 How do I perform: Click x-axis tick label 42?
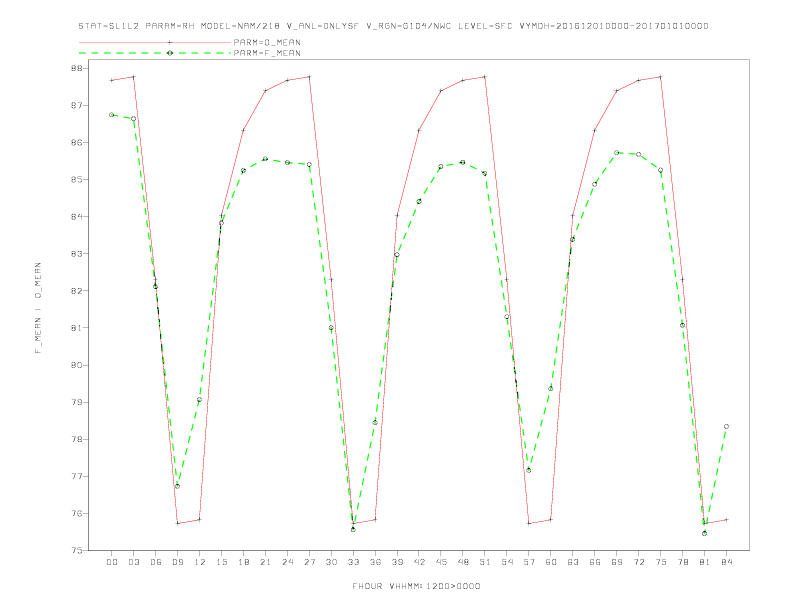[x=419, y=562]
